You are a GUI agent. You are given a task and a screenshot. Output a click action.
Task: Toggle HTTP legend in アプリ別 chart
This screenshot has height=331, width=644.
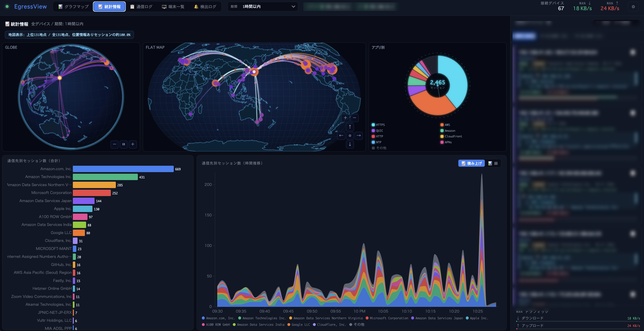point(377,136)
